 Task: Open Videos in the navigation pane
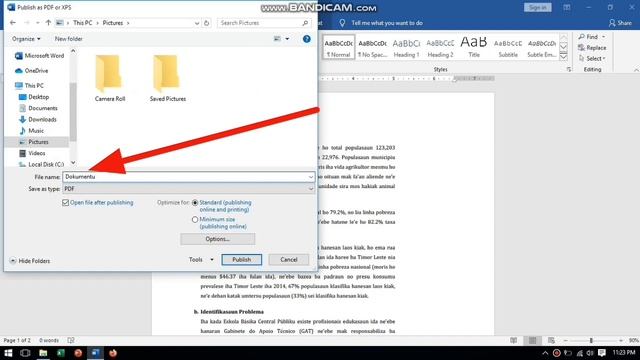pyautogui.click(x=32, y=153)
